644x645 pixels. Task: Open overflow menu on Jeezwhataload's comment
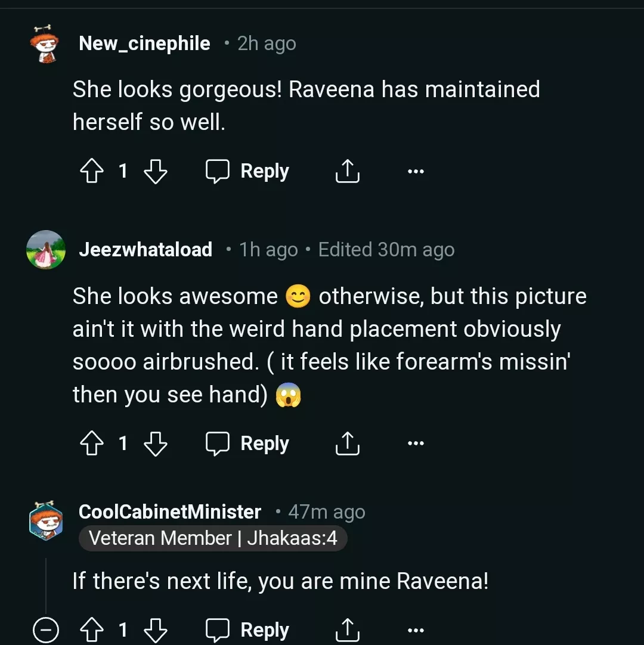click(415, 443)
